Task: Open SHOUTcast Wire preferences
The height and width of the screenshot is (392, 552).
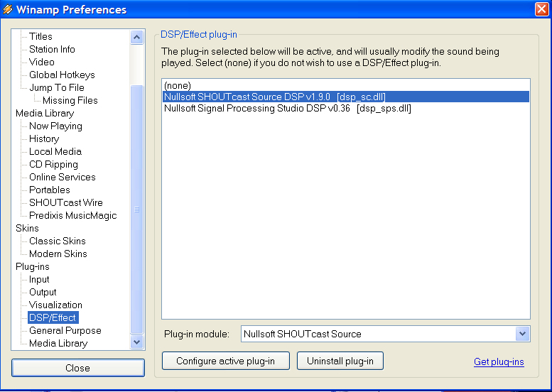Action: coord(65,202)
